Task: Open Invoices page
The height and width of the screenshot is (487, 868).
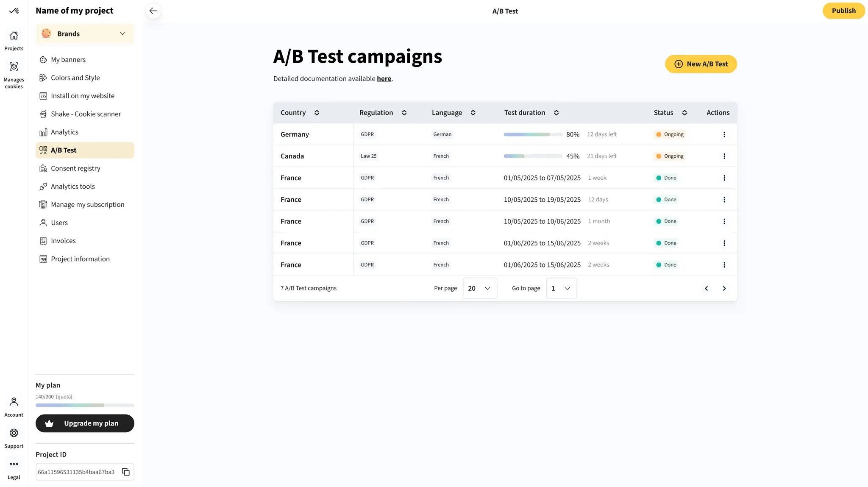Action: (85, 241)
